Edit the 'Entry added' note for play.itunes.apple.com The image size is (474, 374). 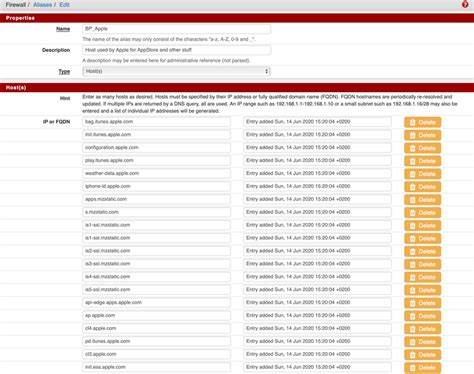[x=317, y=160]
